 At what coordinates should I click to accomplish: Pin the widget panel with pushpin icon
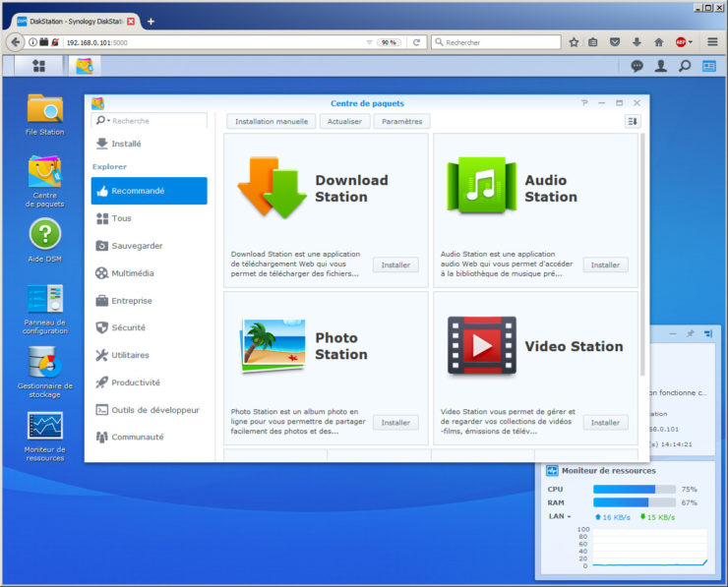(x=691, y=333)
